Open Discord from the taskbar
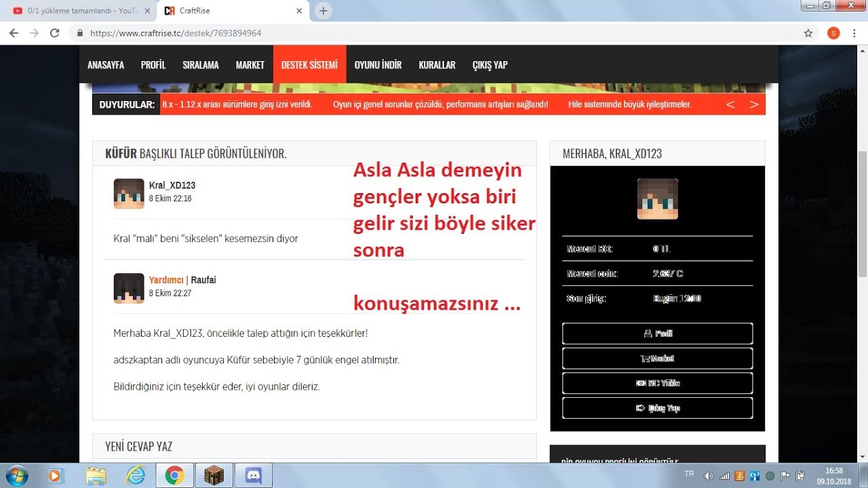 tap(254, 476)
